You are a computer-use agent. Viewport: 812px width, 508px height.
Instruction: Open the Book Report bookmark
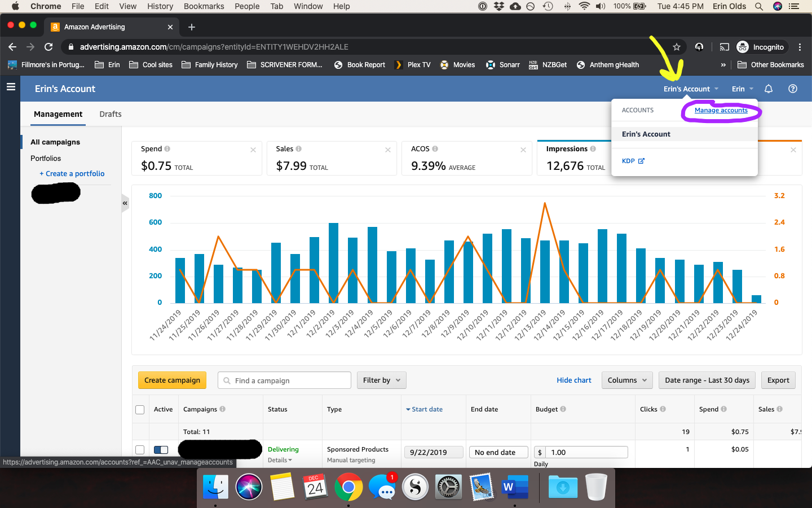click(360, 65)
